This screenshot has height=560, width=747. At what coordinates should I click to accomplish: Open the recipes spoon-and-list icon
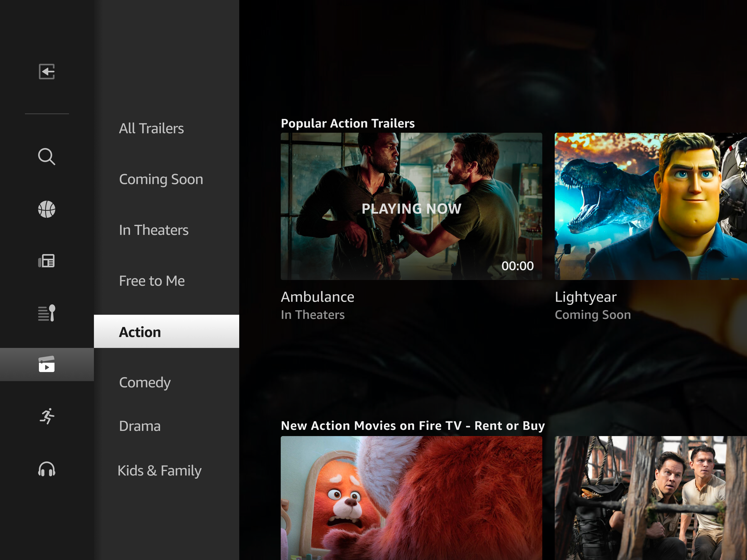(47, 313)
